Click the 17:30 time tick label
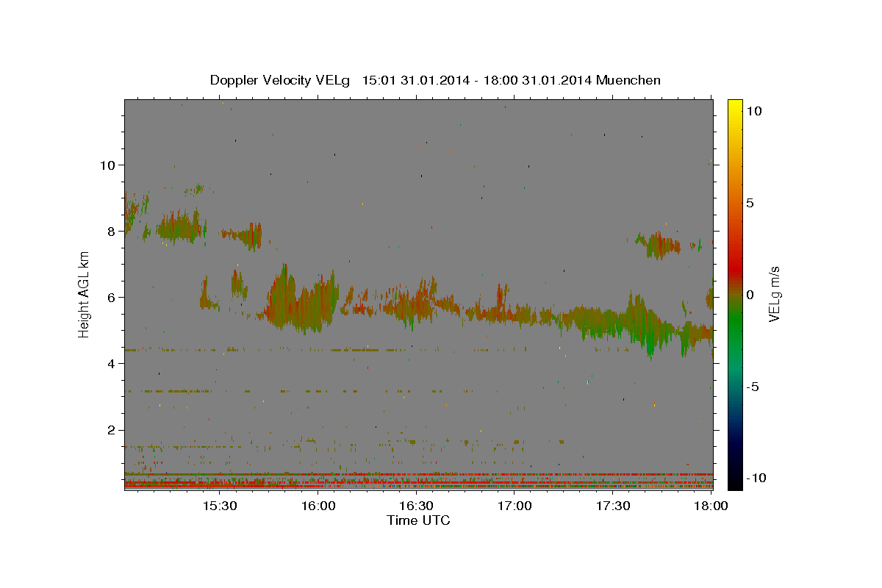This screenshot has width=882, height=588. click(614, 506)
